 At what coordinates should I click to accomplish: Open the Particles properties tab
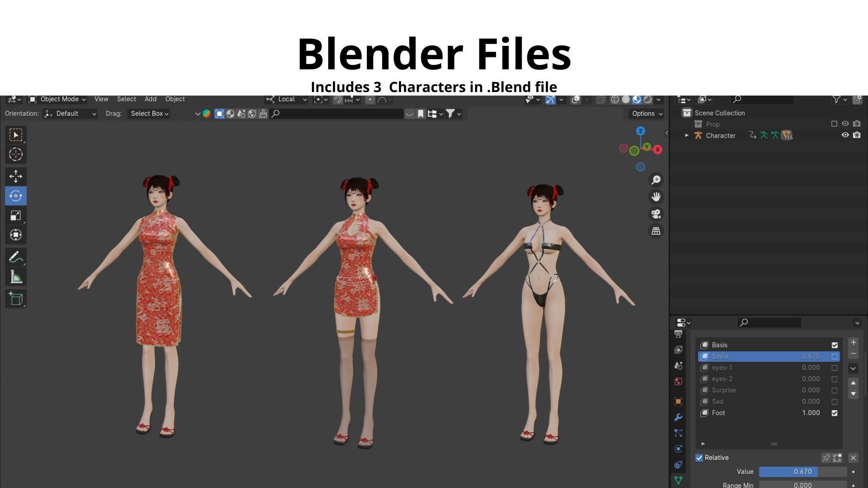pos(678,433)
